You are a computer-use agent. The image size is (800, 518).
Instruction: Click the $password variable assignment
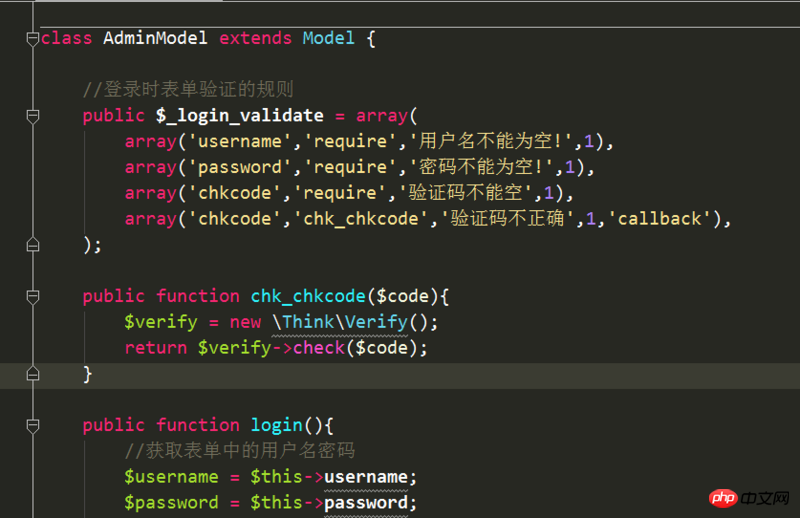(x=171, y=503)
